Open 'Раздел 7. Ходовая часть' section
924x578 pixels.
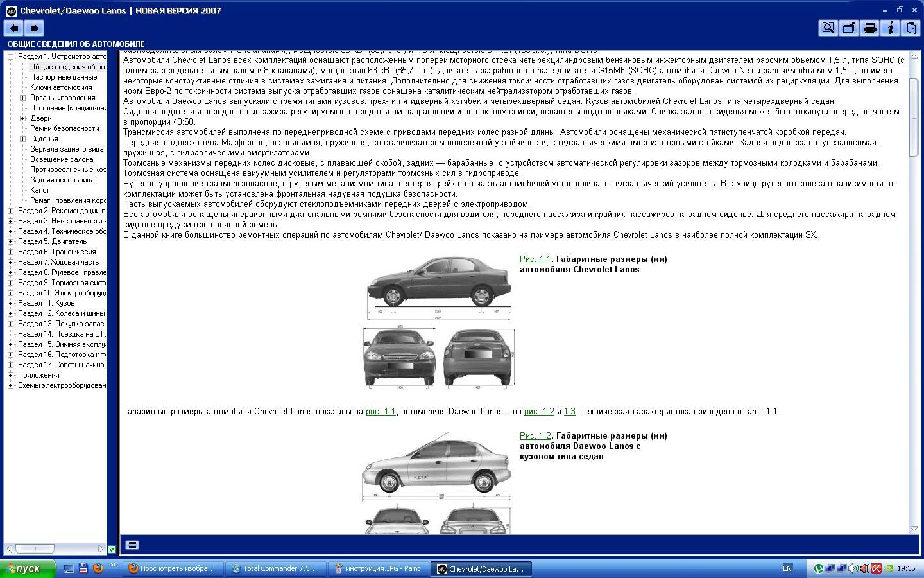pos(58,262)
